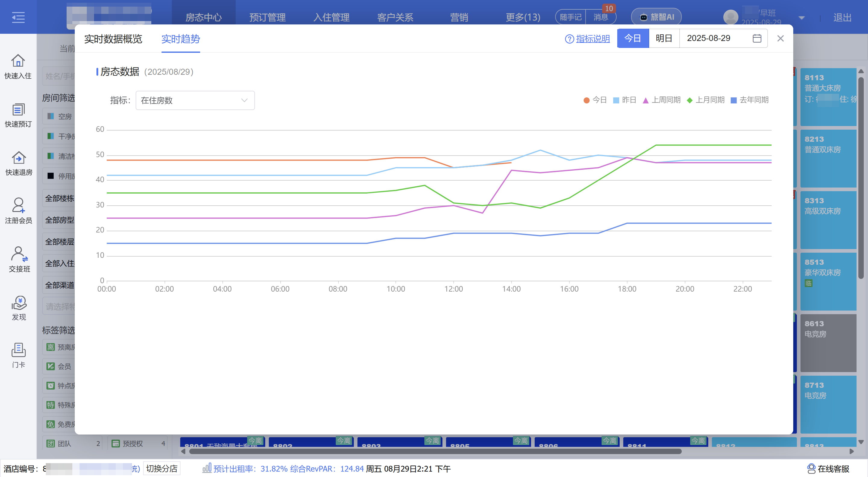
Task: Click 随手记 button
Action: pos(571,17)
